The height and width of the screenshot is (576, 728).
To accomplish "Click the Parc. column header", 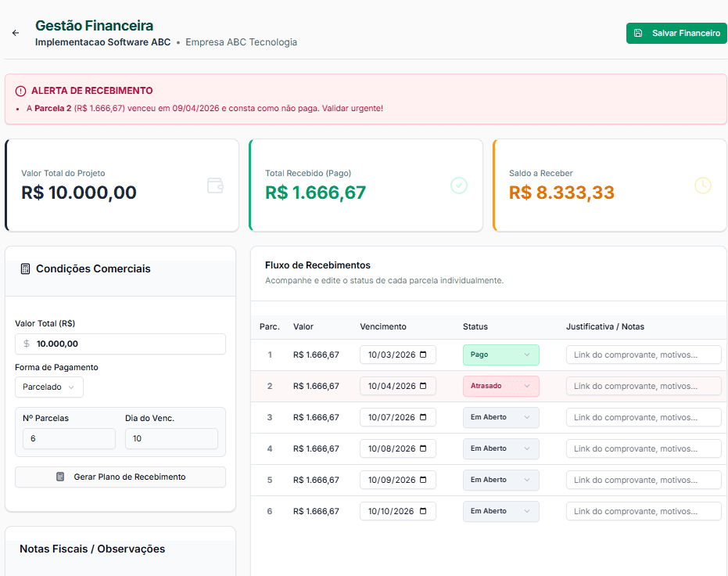I will pyautogui.click(x=269, y=326).
